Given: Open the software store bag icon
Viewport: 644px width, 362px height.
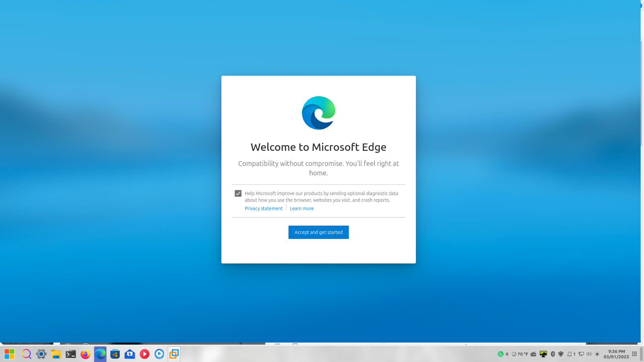Looking at the screenshot, I should pyautogui.click(x=115, y=354).
